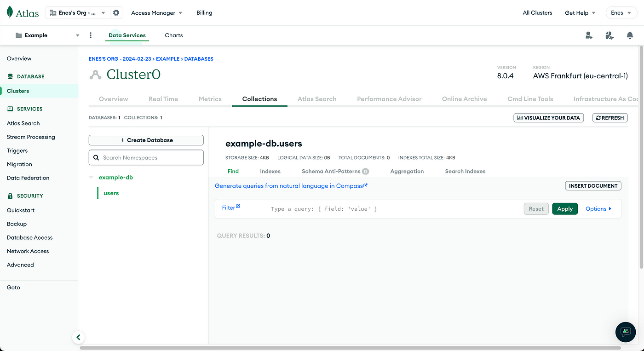644x351 pixels.
Task: Open Generate queries from natural language link
Action: click(291, 186)
